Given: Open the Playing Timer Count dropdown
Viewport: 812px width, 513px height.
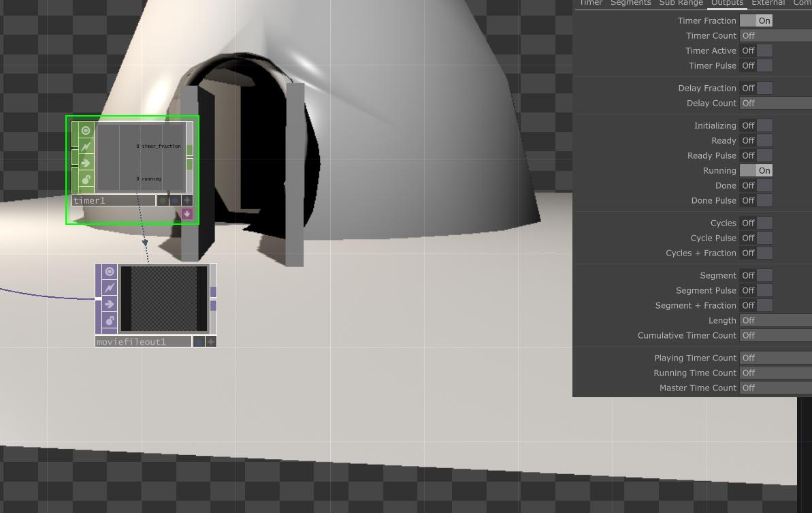Looking at the screenshot, I should coord(776,358).
